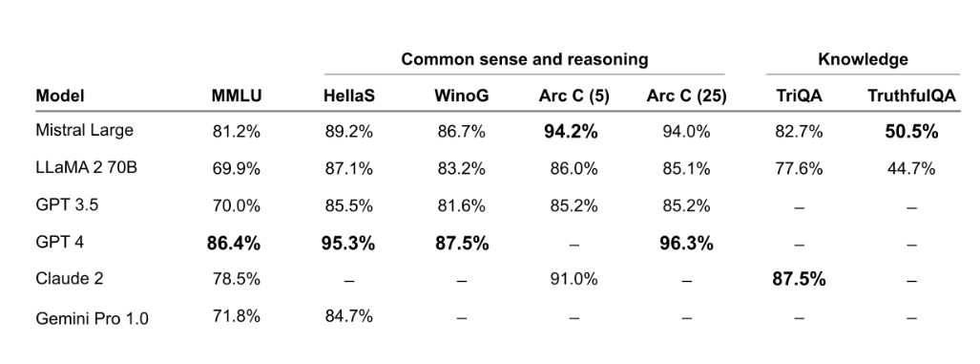
Task: Click the Common sense and reasoning heading
Action: (525, 59)
